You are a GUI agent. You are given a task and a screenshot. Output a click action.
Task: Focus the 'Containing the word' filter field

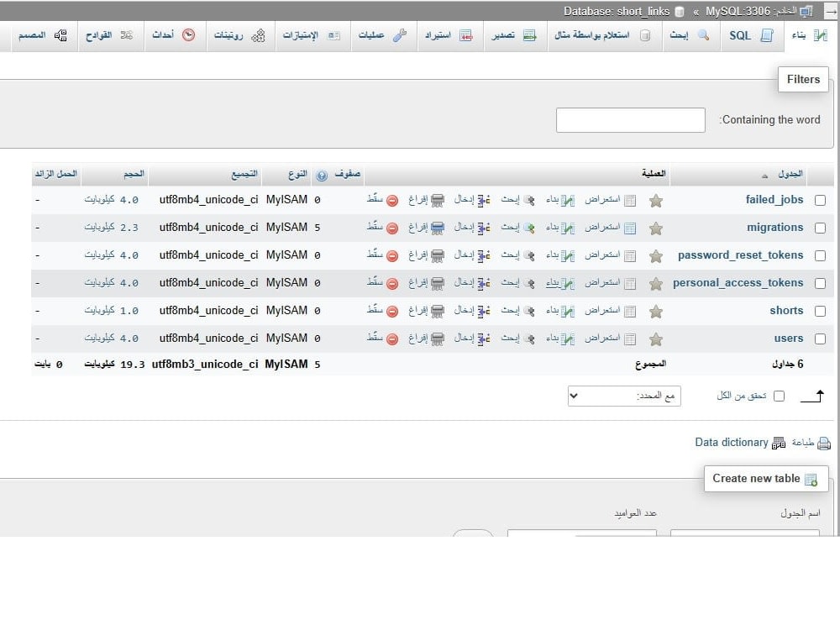click(x=631, y=120)
